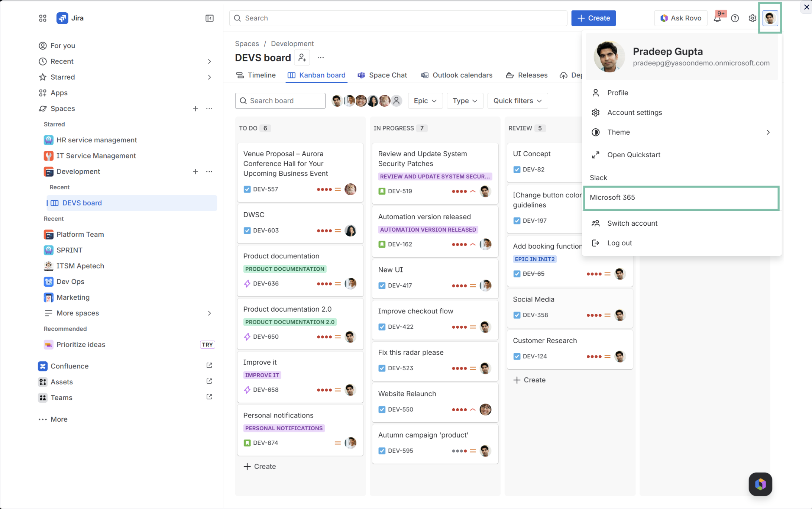Expand the Starred submenu chevron

click(210, 77)
